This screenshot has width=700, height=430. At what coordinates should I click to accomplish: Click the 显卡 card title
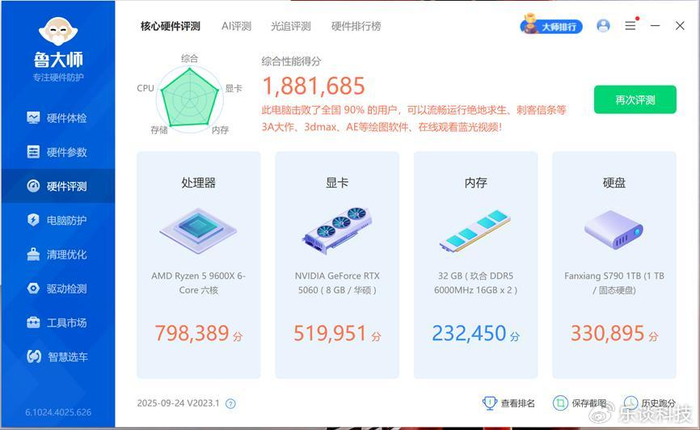pos(337,183)
